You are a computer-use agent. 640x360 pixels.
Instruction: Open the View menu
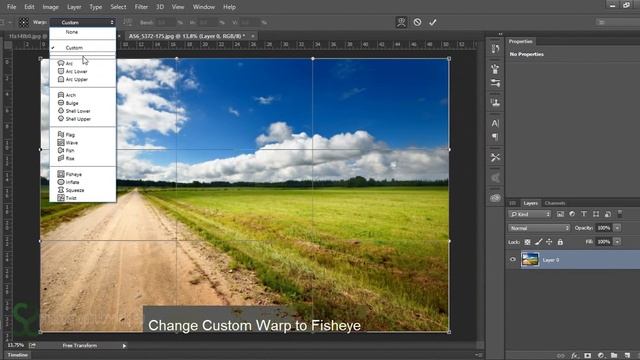pos(178,7)
